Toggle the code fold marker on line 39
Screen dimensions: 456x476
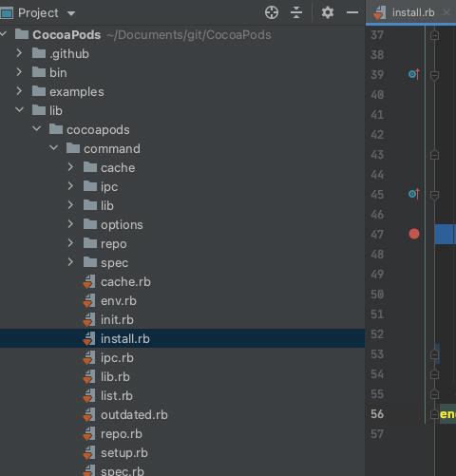[x=434, y=75]
